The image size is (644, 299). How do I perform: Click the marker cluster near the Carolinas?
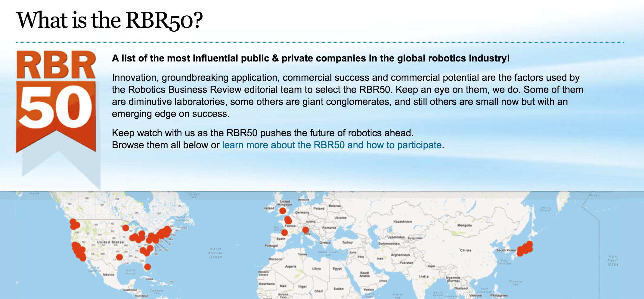pos(147,250)
